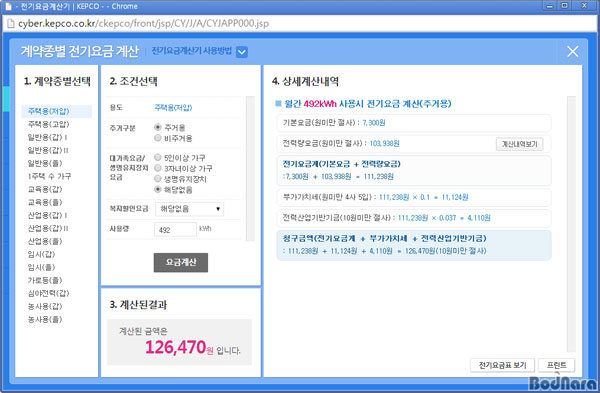Viewport: 600px width, 393px height.
Task: Select 주택용(고압) contract type
Action: (x=49, y=124)
